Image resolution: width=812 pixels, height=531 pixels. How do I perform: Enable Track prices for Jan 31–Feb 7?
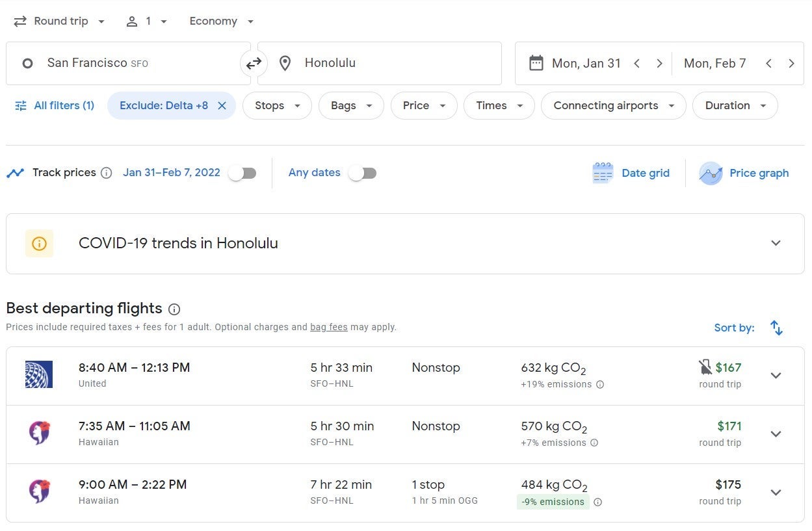242,173
